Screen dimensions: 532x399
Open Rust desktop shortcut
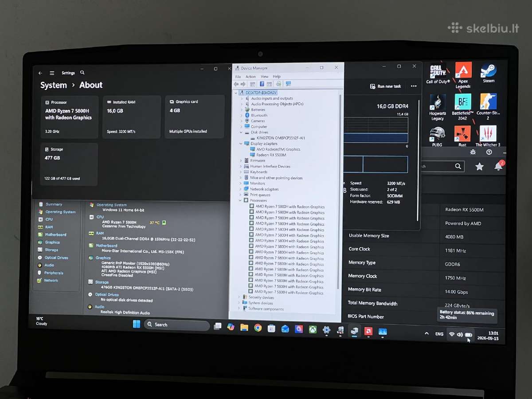click(x=462, y=137)
